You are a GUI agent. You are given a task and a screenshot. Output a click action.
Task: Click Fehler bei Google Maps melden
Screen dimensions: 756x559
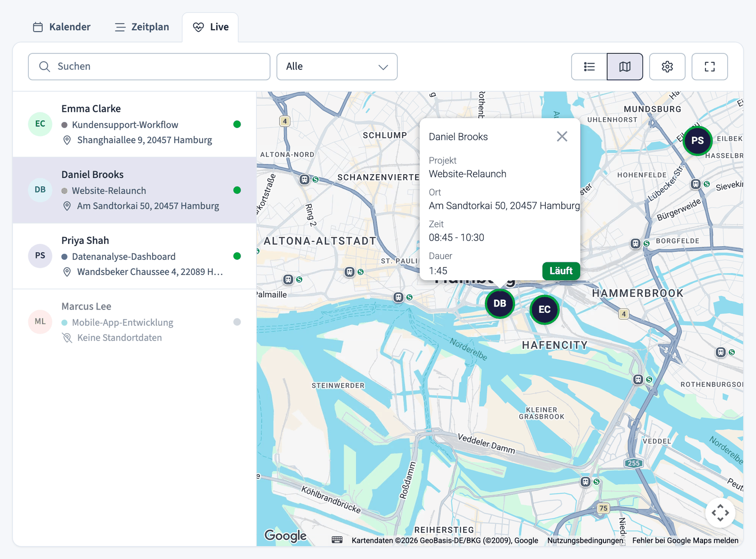tap(685, 541)
